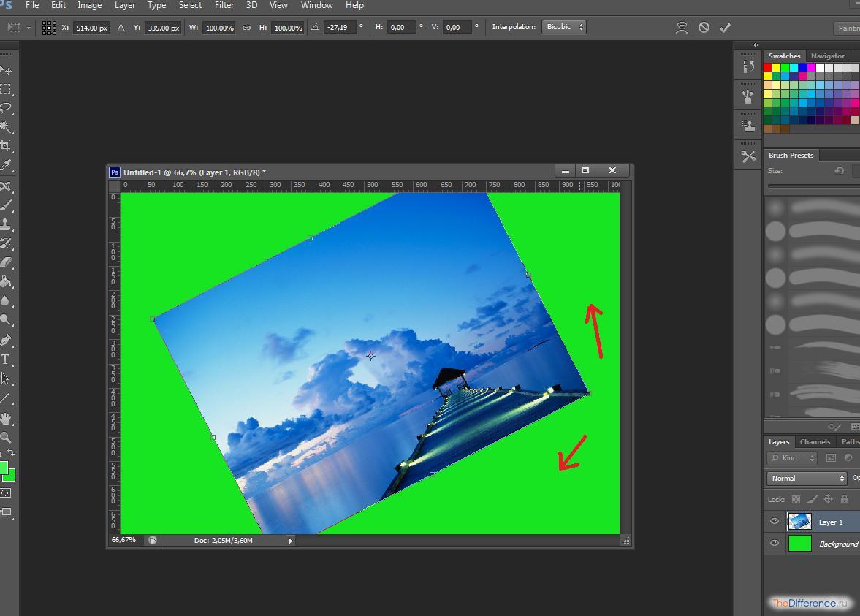
Task: Collapse the panels with double arrows
Action: [x=756, y=45]
